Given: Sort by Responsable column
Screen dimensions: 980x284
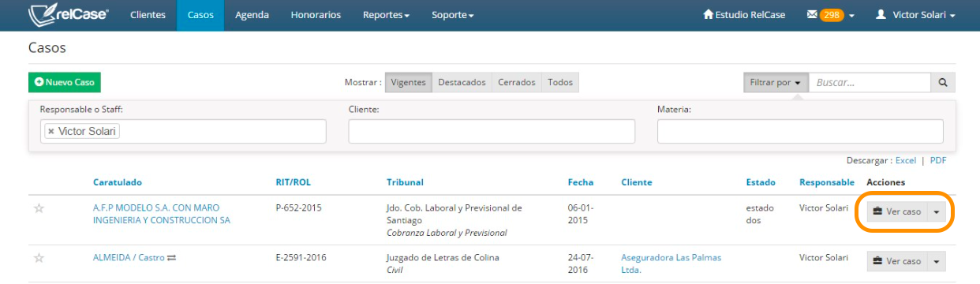Looking at the screenshot, I should [827, 182].
